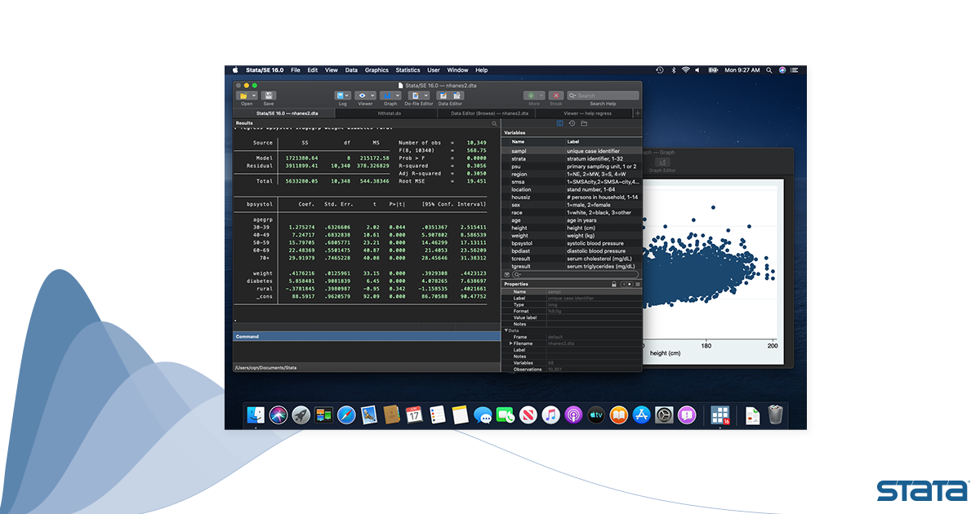The image size is (980, 514).
Task: Click the Log toolbar icon
Action: pyautogui.click(x=340, y=95)
